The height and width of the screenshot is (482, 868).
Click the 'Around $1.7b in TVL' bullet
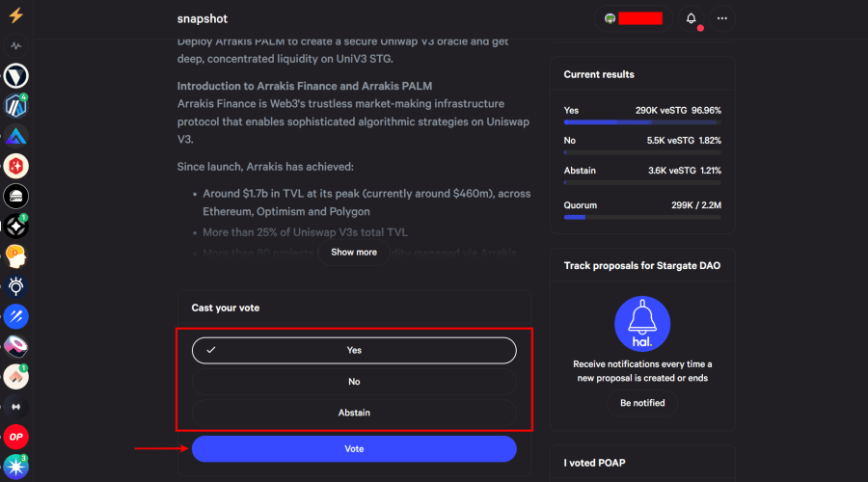tap(366, 202)
